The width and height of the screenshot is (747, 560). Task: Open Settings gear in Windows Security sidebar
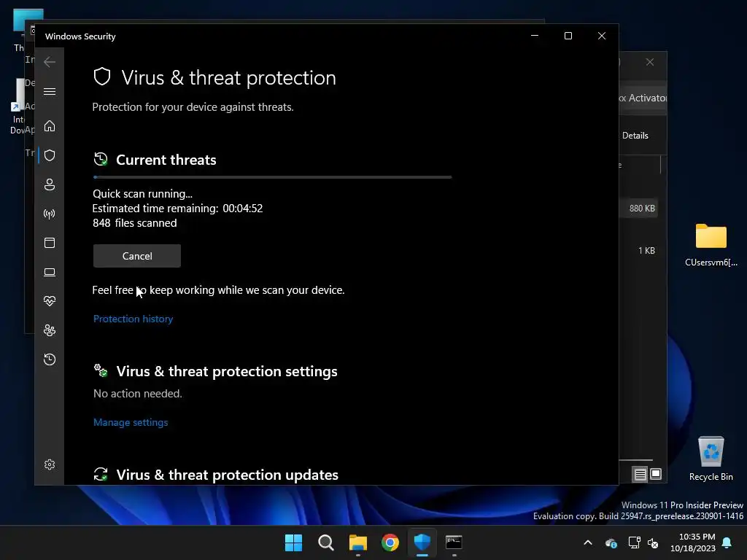50,464
